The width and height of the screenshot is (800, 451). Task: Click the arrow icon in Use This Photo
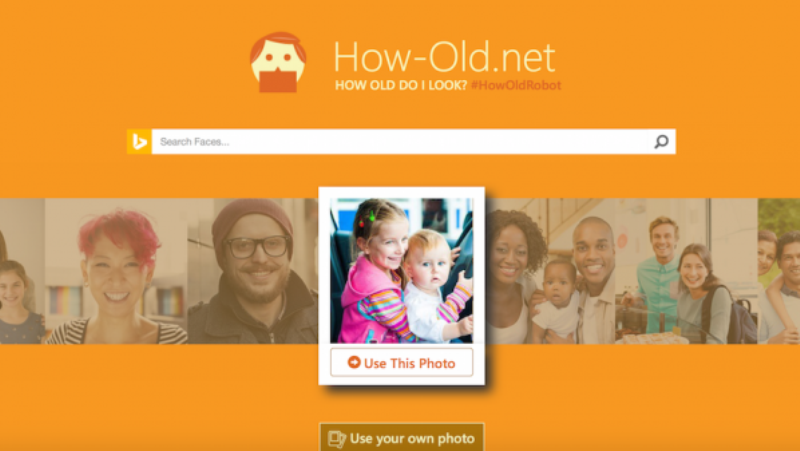354,362
